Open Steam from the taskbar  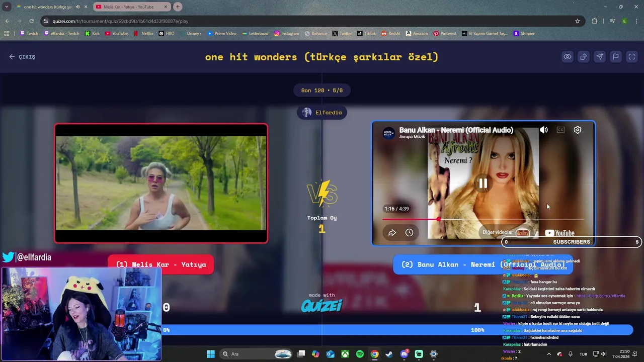click(x=389, y=354)
